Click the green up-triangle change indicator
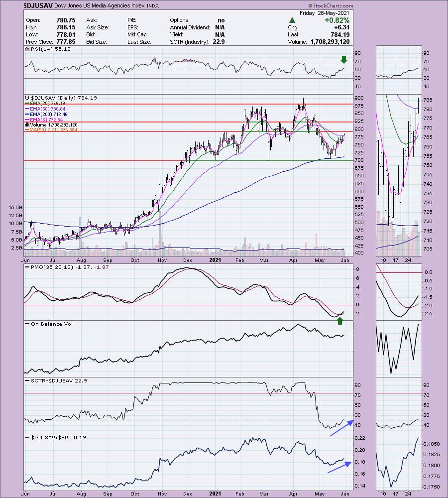Image resolution: width=448 pixels, height=498 pixels. pyautogui.click(x=292, y=20)
